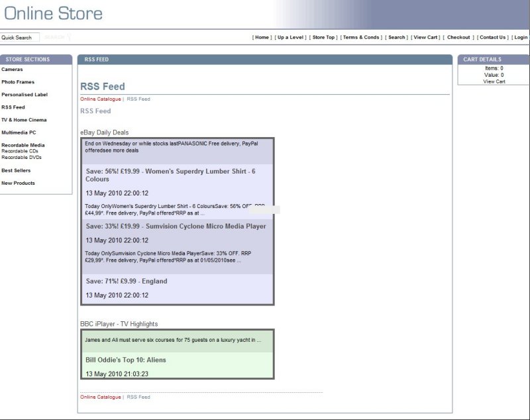Open the Cameras store section
Screen dimensions: 530x420
click(x=12, y=70)
